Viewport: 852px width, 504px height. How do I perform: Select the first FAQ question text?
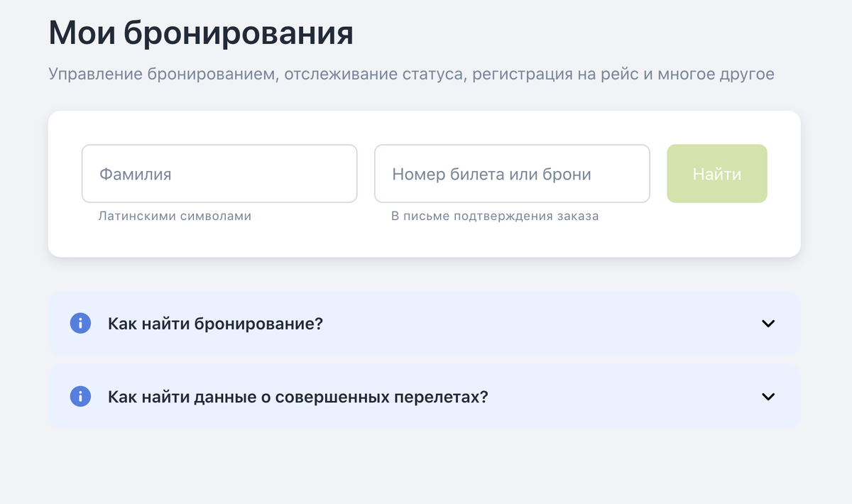(x=215, y=323)
